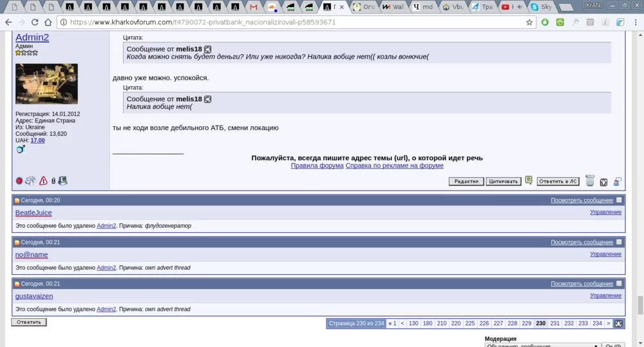Open the Правила форума link
This screenshot has width=644, height=347.
[x=317, y=166]
